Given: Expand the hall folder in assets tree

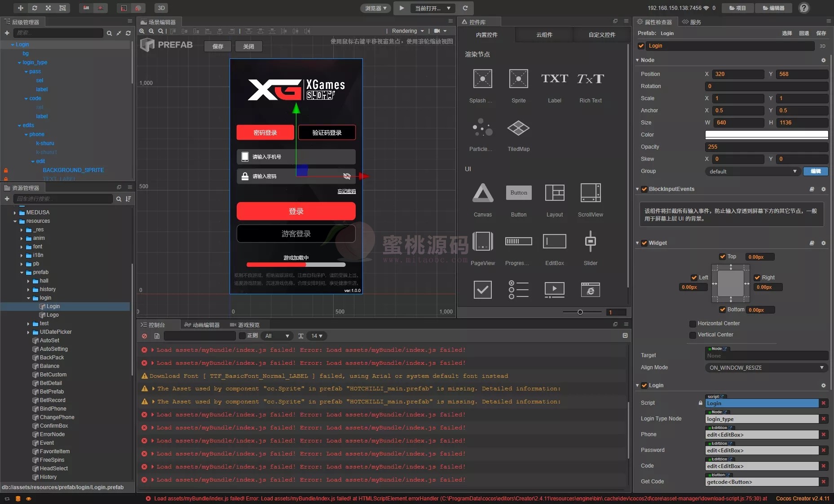Looking at the screenshot, I should pos(28,281).
